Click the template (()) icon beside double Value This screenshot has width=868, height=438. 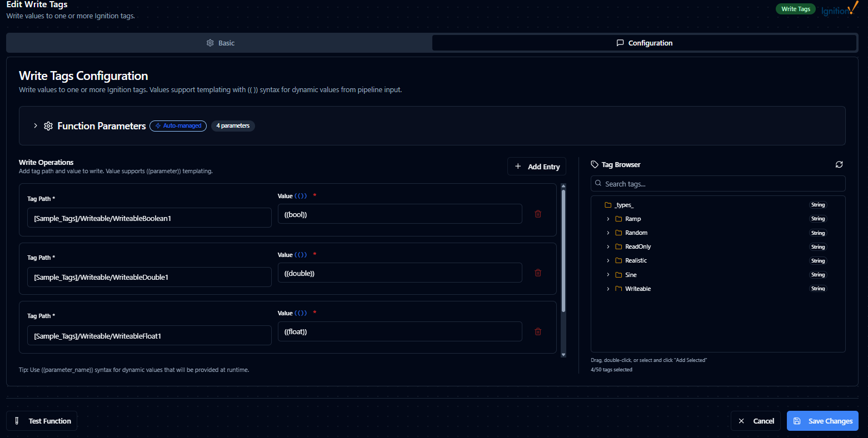coord(301,255)
